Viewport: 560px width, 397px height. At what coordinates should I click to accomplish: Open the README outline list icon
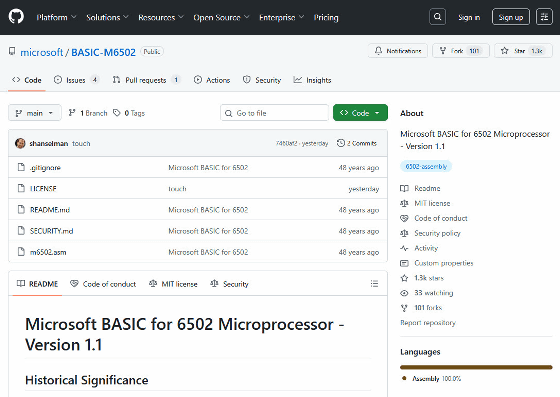click(374, 284)
